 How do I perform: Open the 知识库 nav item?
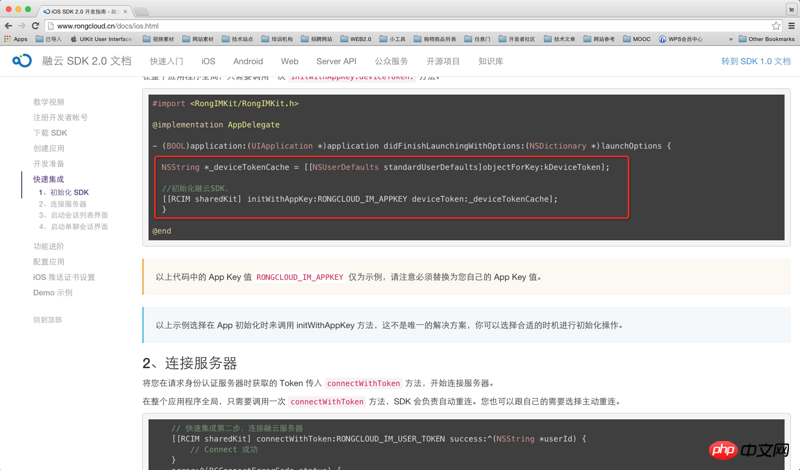(491, 61)
